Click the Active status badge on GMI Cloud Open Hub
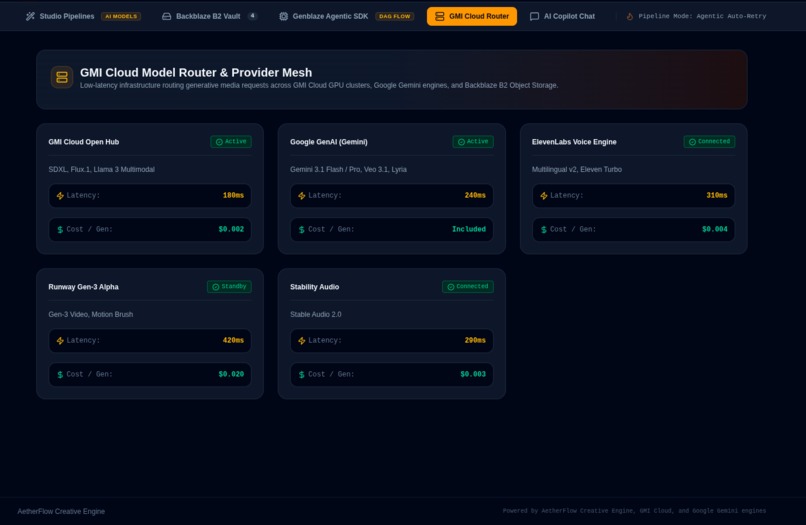806x525 pixels. [231, 141]
